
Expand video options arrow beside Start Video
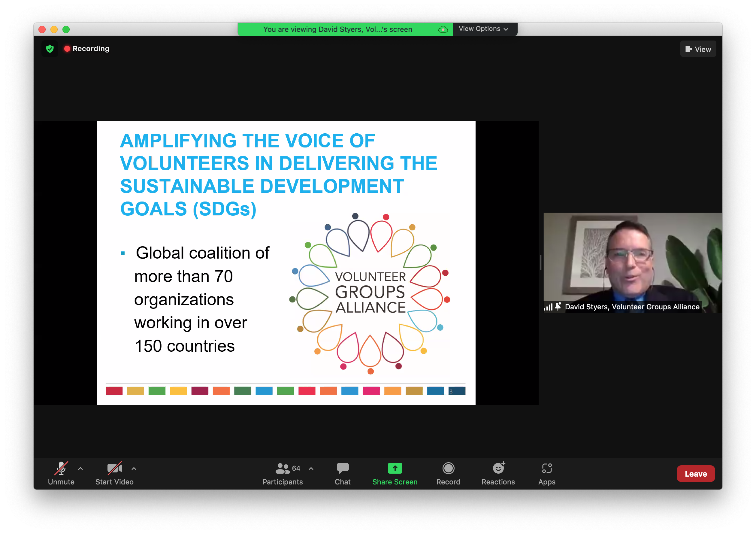134,468
